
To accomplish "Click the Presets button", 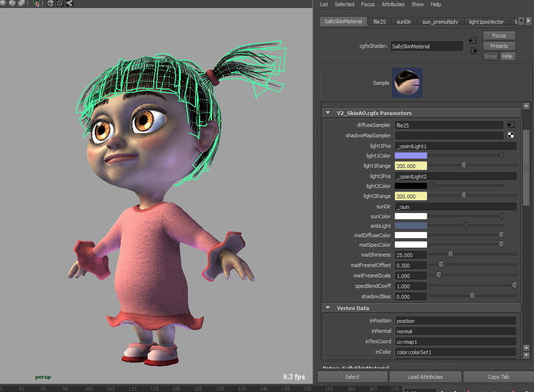I will click(499, 46).
